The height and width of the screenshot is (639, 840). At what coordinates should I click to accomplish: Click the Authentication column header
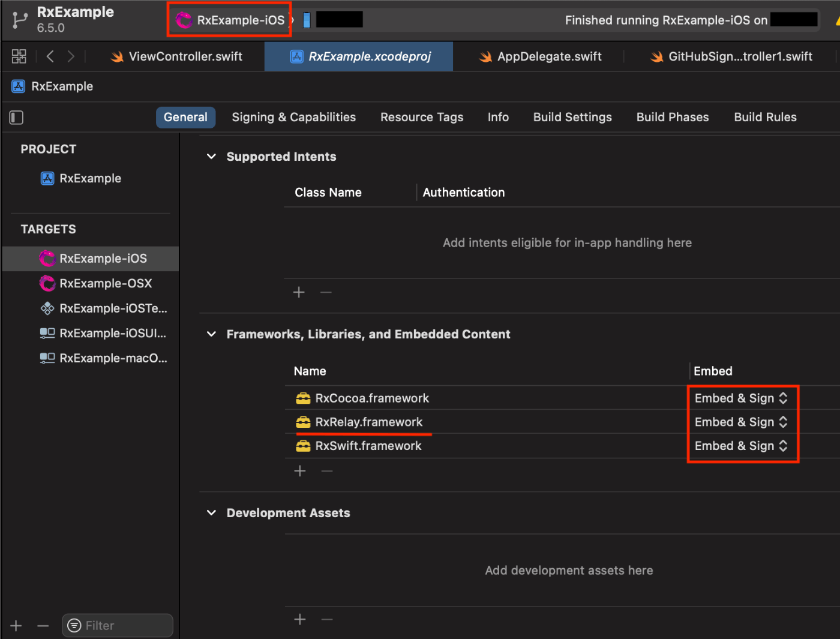[x=464, y=193]
